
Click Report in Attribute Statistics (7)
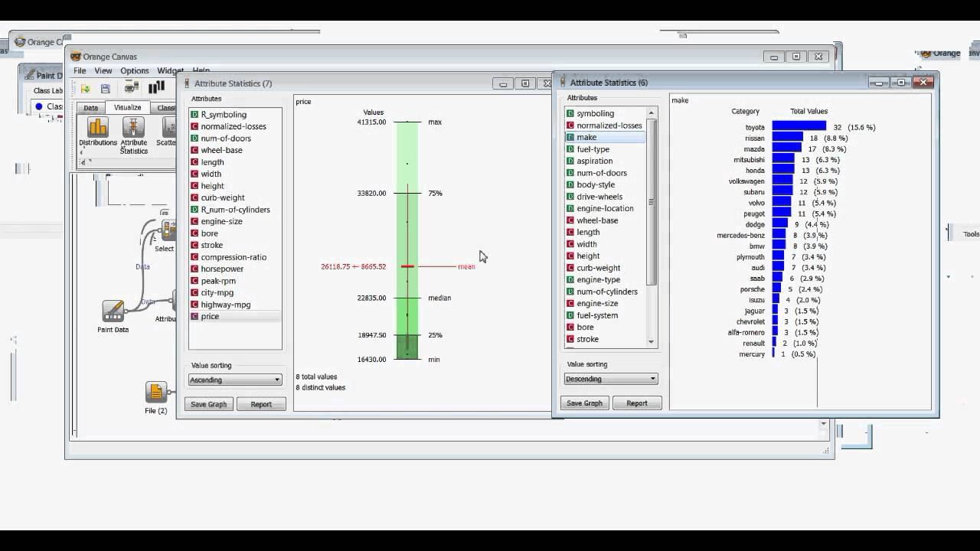pyautogui.click(x=261, y=404)
